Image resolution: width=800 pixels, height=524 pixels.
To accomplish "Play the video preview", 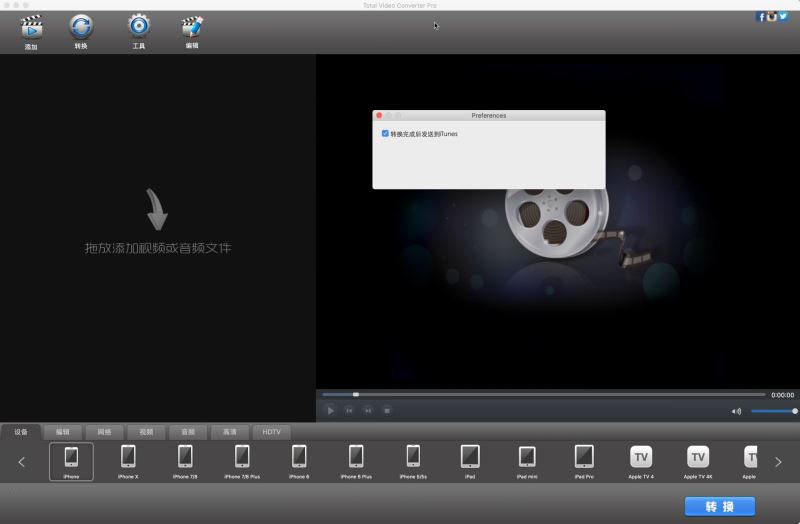I will click(330, 410).
